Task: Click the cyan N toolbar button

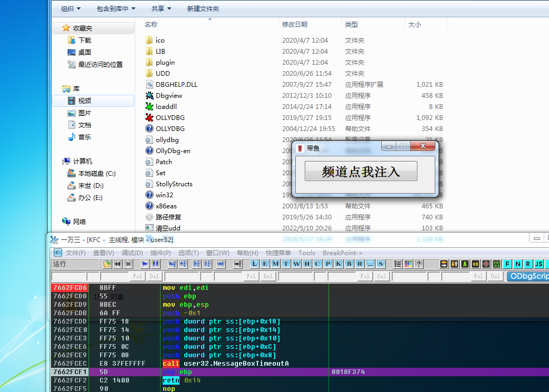Action: coord(518,264)
